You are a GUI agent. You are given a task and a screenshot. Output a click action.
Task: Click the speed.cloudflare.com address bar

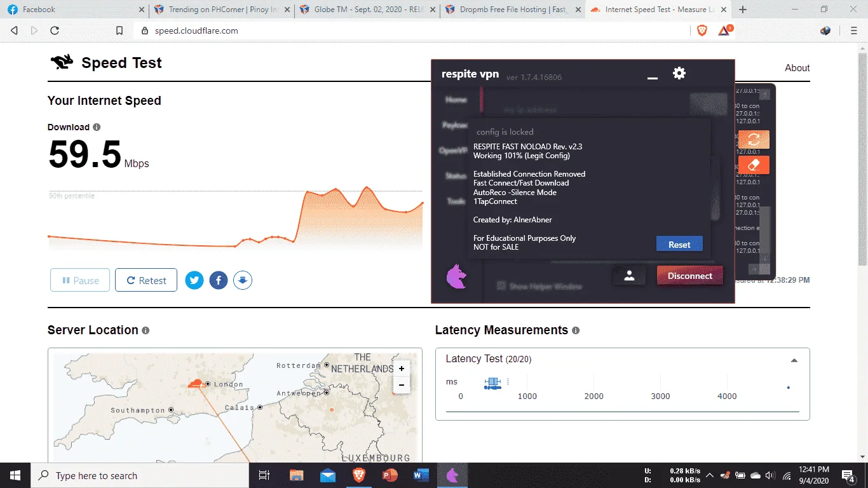[x=412, y=30]
